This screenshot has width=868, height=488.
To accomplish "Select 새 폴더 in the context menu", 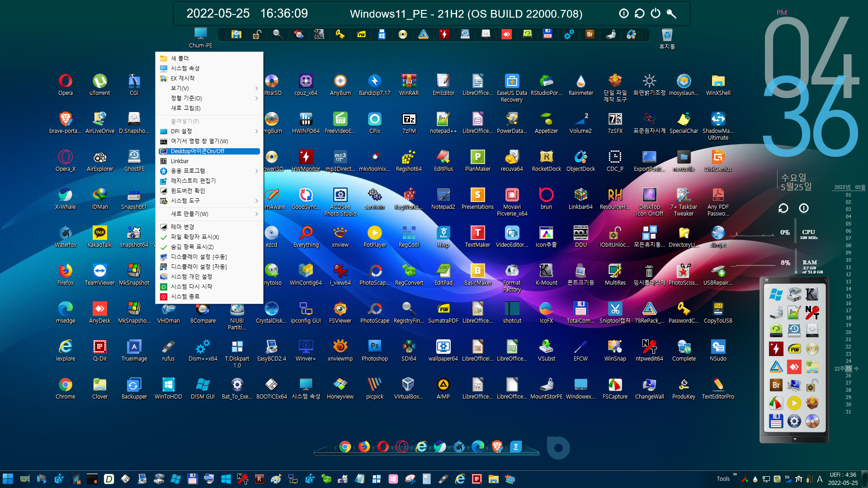I will (209, 58).
